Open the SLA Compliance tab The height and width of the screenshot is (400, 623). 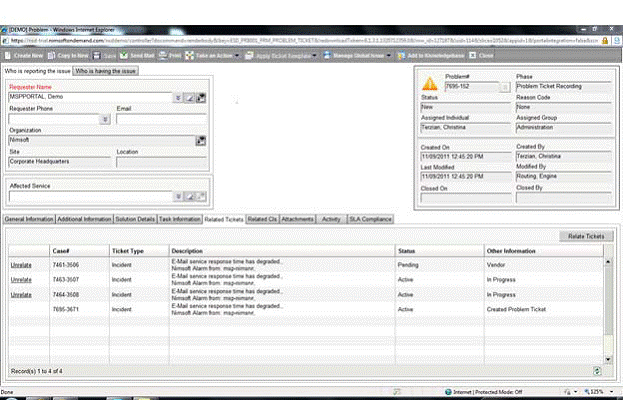[370, 219]
